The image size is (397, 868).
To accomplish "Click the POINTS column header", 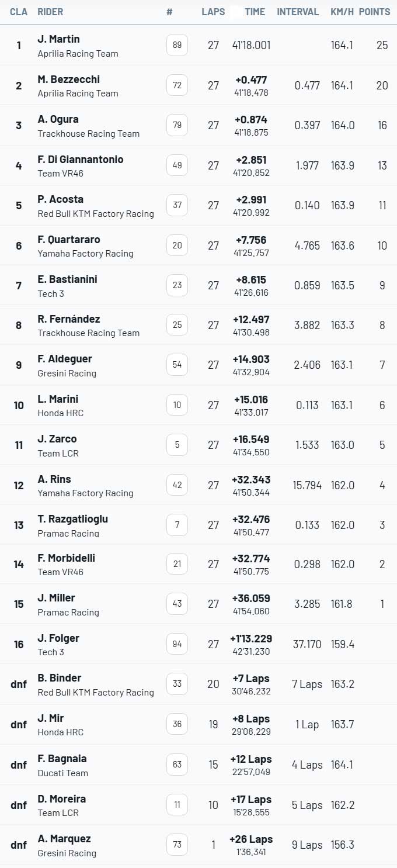I will click(x=374, y=12).
